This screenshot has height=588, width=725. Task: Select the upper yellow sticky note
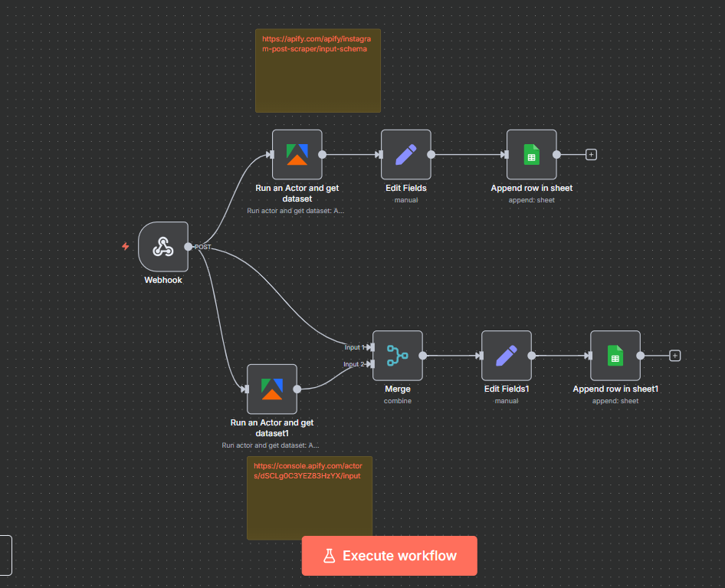click(x=317, y=84)
